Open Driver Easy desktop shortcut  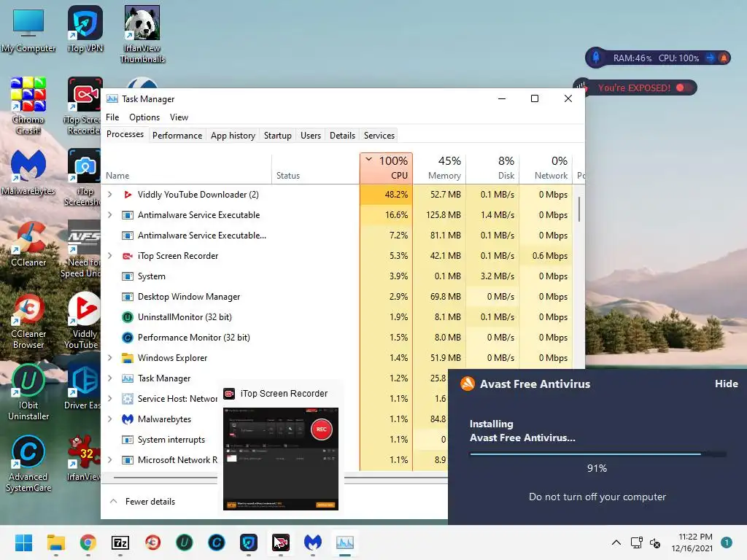coord(84,386)
